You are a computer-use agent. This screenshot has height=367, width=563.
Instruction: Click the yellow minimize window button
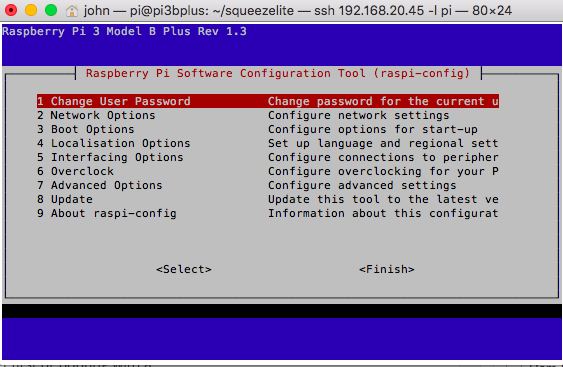[x=31, y=10]
